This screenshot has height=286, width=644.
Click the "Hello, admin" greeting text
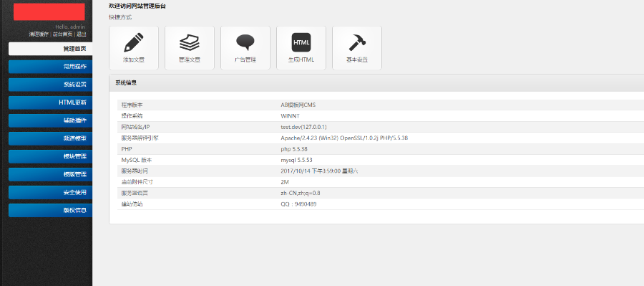point(70,27)
